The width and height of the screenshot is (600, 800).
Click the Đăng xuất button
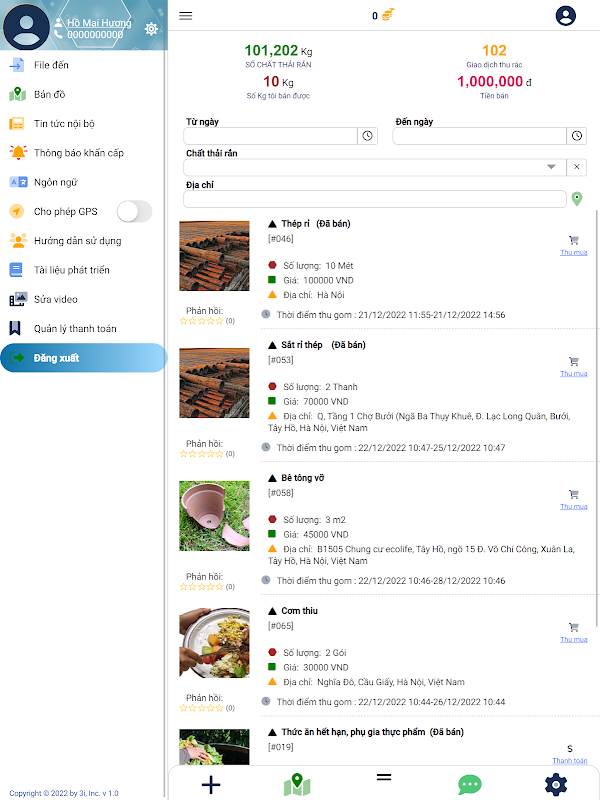coord(83,358)
